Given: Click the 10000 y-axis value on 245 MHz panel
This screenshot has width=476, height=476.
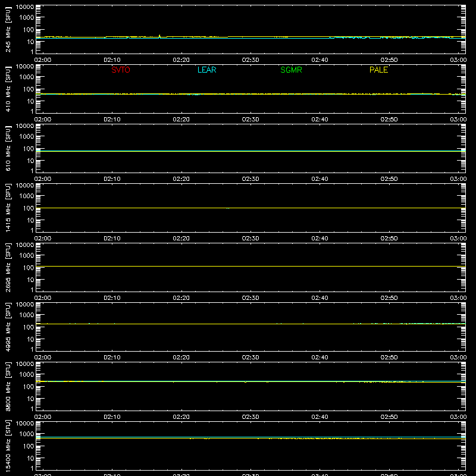Looking at the screenshot, I should [x=25, y=7].
